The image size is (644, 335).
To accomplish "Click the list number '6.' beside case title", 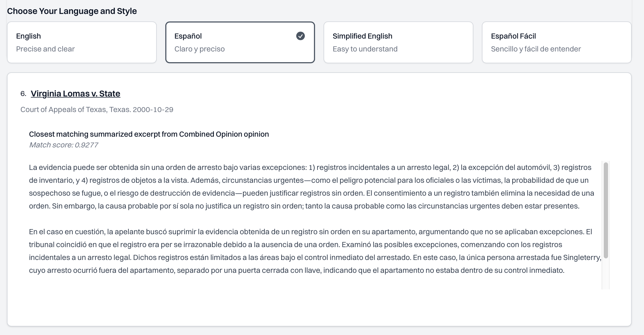I will 23,94.
